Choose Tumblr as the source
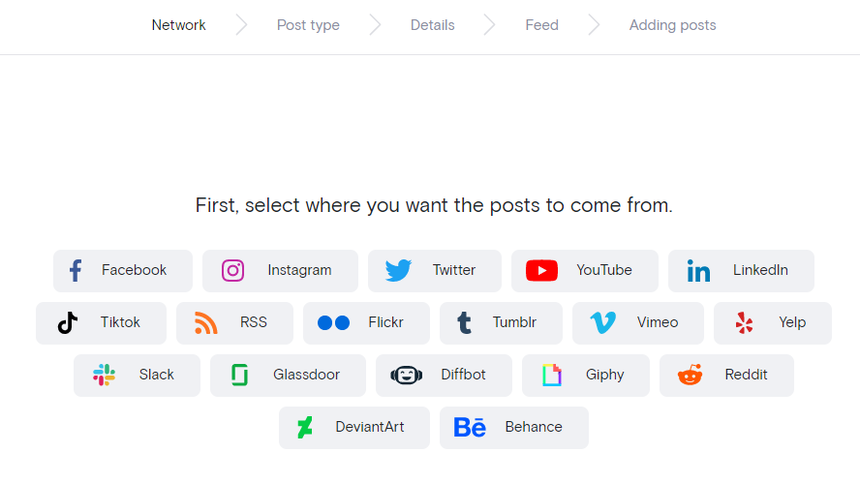The width and height of the screenshot is (860, 483). 501,323
